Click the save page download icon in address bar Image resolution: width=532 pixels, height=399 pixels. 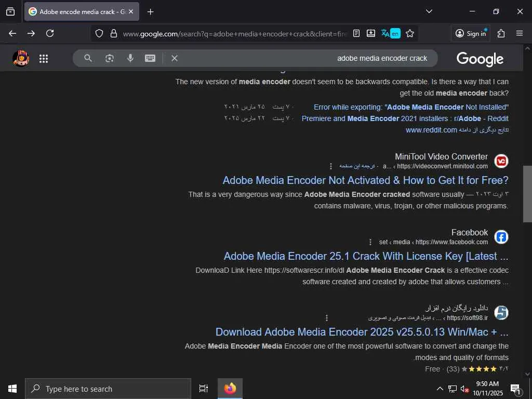(371, 33)
